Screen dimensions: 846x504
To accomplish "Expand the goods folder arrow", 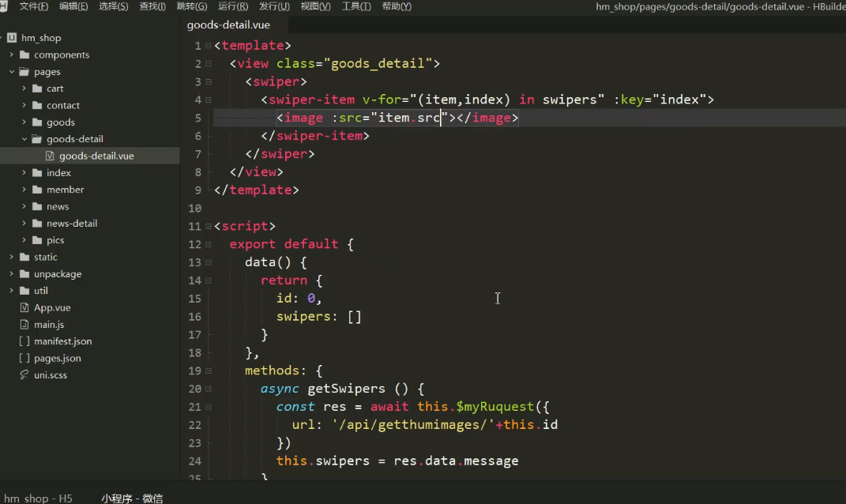I will (24, 122).
